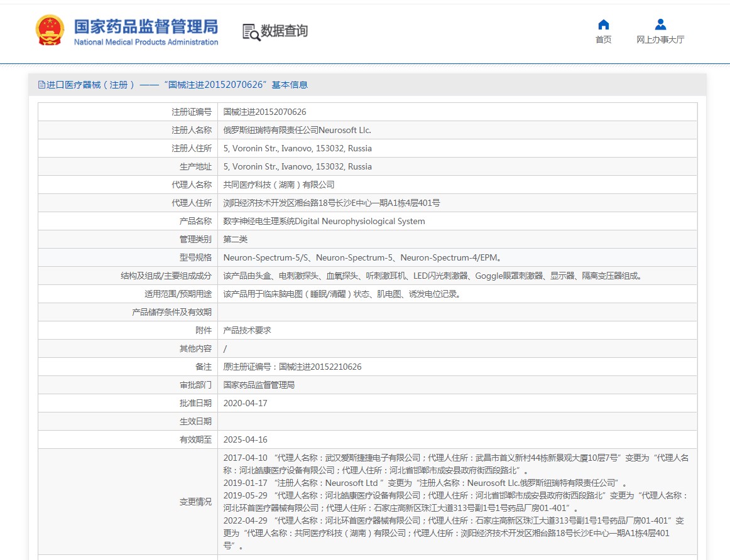
Task: Click the 数据查询 magnifier document icon
Action: click(x=251, y=31)
